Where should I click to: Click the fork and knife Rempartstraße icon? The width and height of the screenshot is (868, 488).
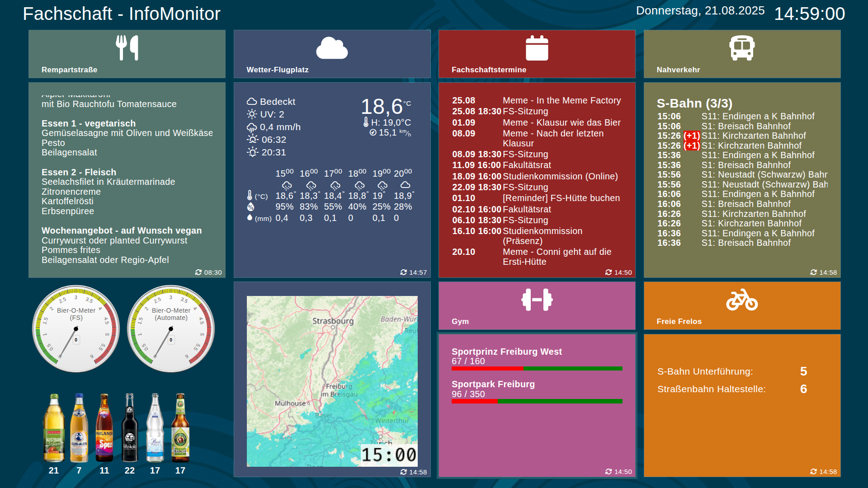click(127, 47)
